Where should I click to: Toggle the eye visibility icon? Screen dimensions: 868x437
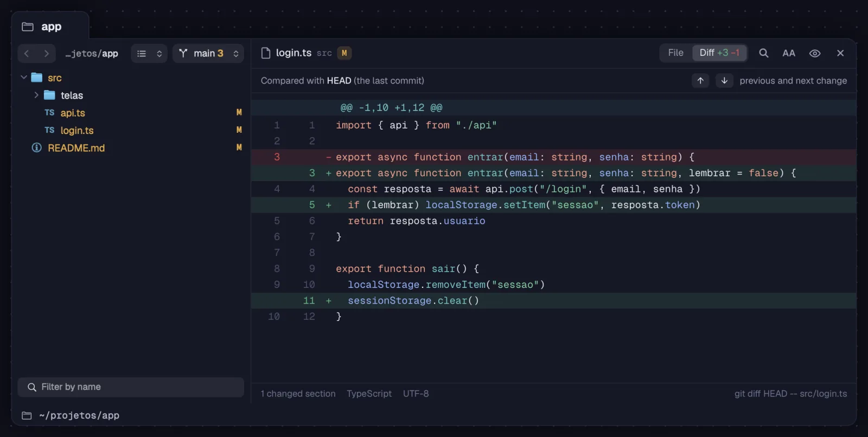coord(815,53)
